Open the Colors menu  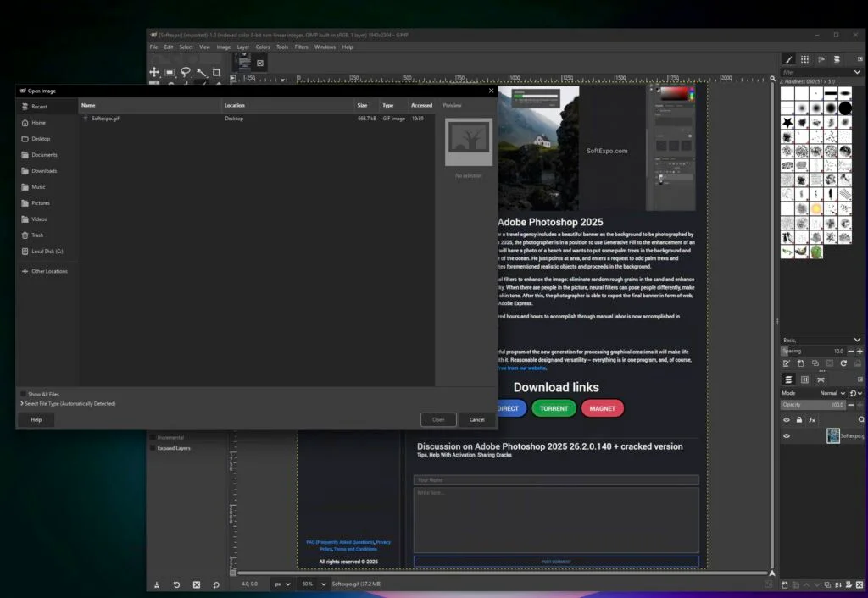tap(263, 47)
